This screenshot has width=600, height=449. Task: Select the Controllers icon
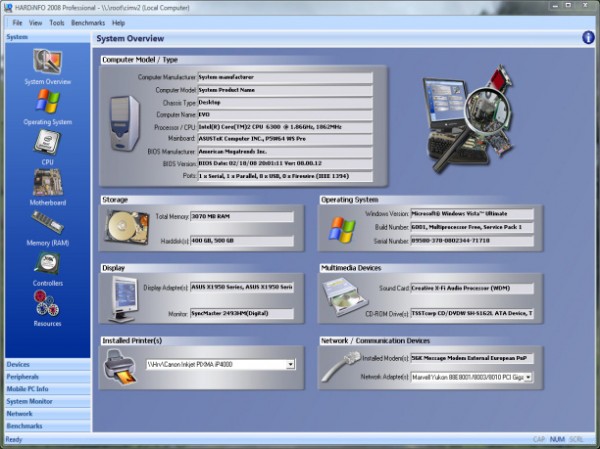coord(47,264)
